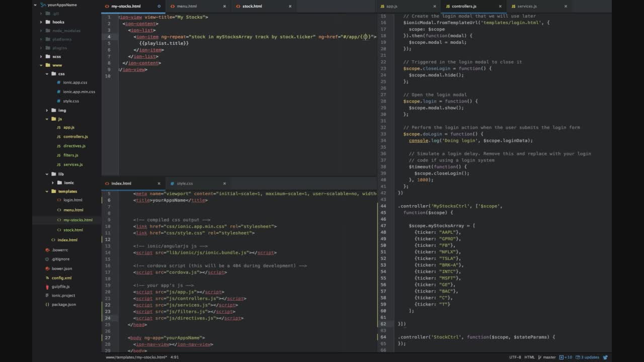Click the Atom squirrel icon in status bar
This screenshot has height=362, width=644.
pos(606,357)
